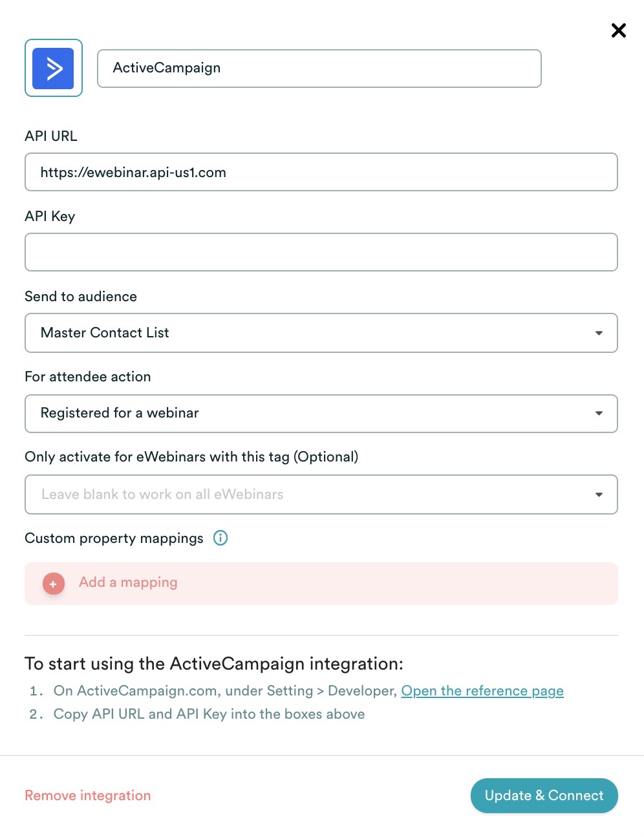Click the Registered for a webinar arrow

[x=599, y=413]
